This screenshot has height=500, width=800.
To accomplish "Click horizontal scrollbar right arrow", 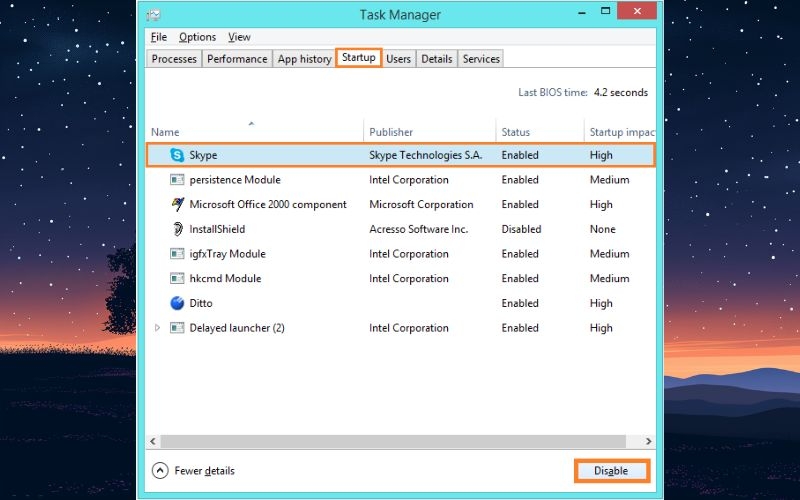I will pos(648,441).
